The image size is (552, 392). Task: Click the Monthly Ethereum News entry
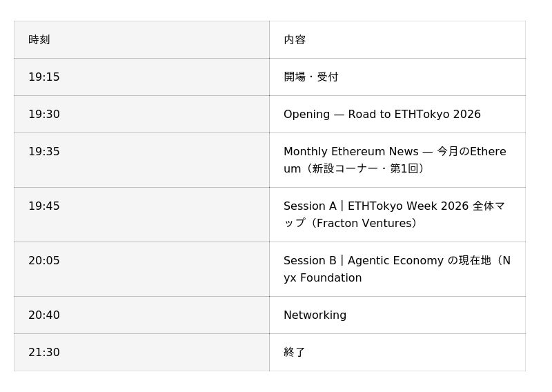pos(397,160)
